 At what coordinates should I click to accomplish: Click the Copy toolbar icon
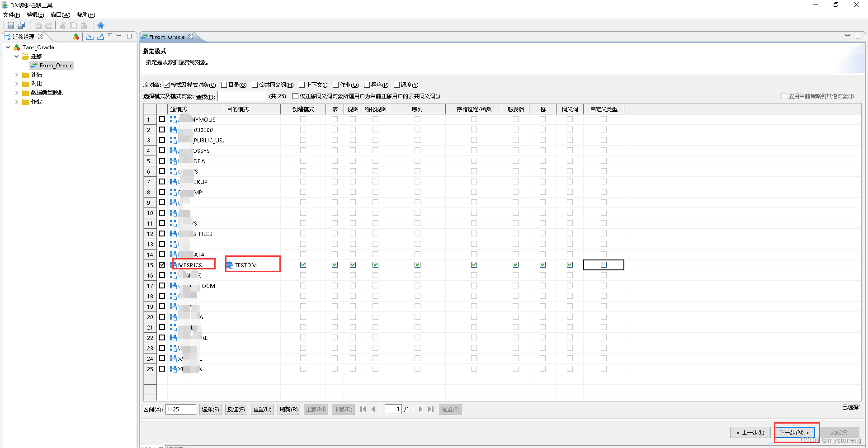click(73, 26)
